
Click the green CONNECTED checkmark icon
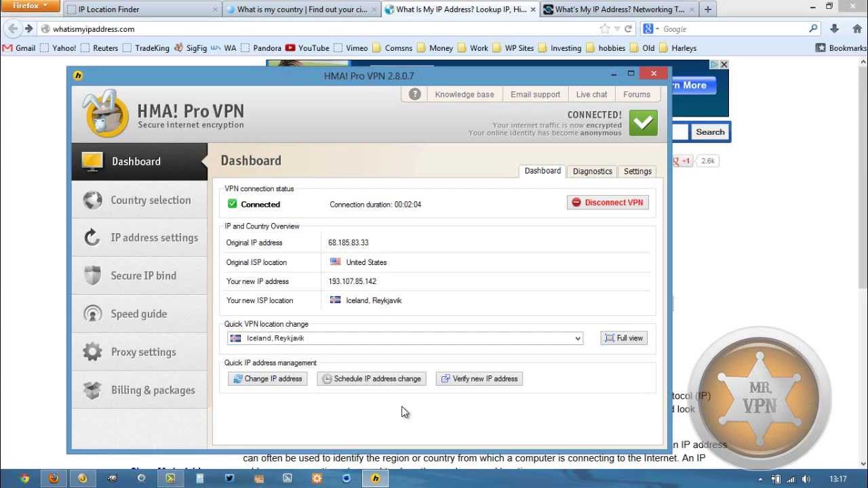point(643,123)
